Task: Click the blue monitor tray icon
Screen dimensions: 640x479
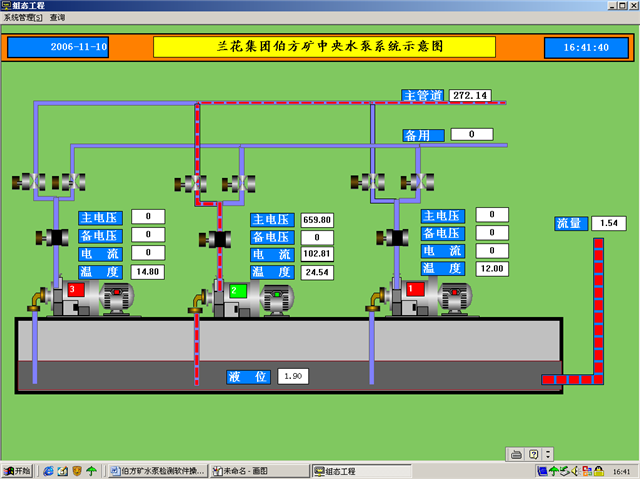Action: pyautogui.click(x=542, y=471)
